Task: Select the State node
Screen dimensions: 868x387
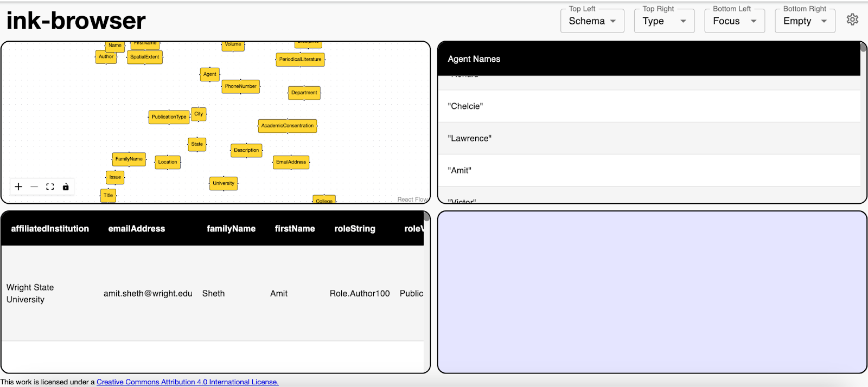Action: [197, 144]
